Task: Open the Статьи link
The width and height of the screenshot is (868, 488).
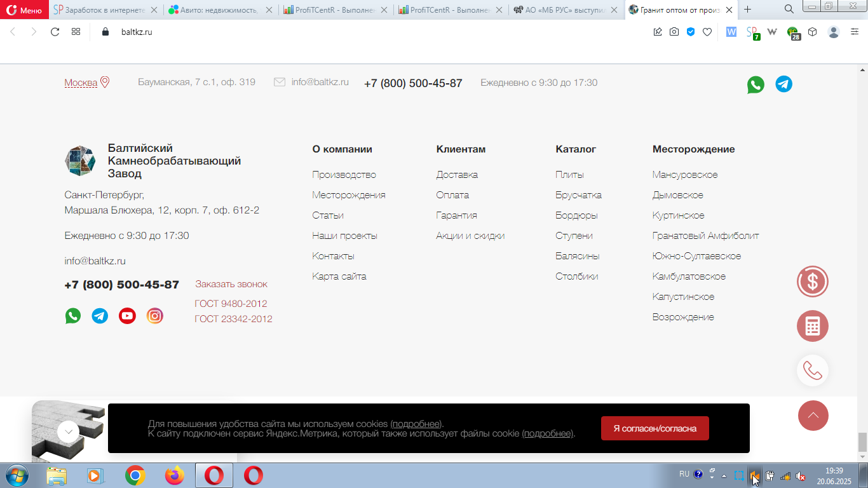Action: (328, 215)
